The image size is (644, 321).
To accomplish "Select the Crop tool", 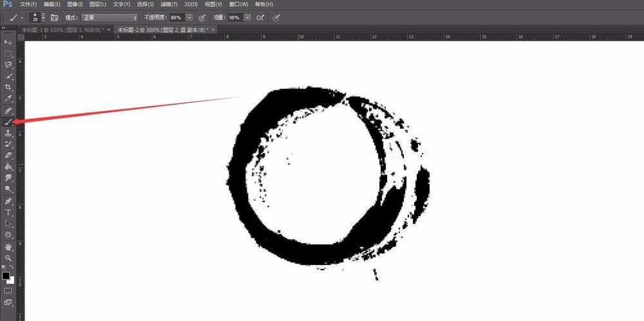I will [x=8, y=87].
